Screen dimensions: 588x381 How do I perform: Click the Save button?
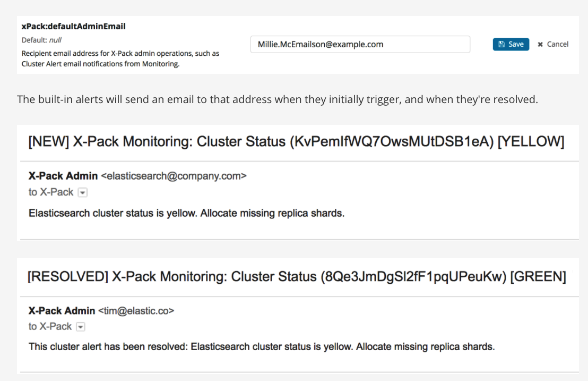coord(511,44)
